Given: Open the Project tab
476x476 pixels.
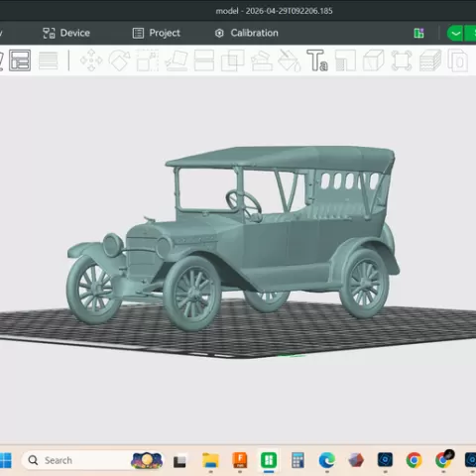Looking at the screenshot, I should [x=157, y=33].
